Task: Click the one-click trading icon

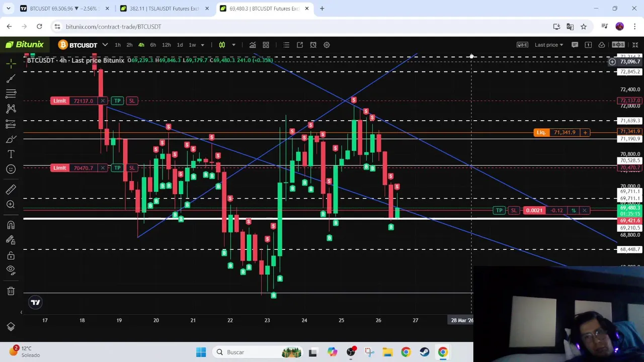Action: [588, 45]
